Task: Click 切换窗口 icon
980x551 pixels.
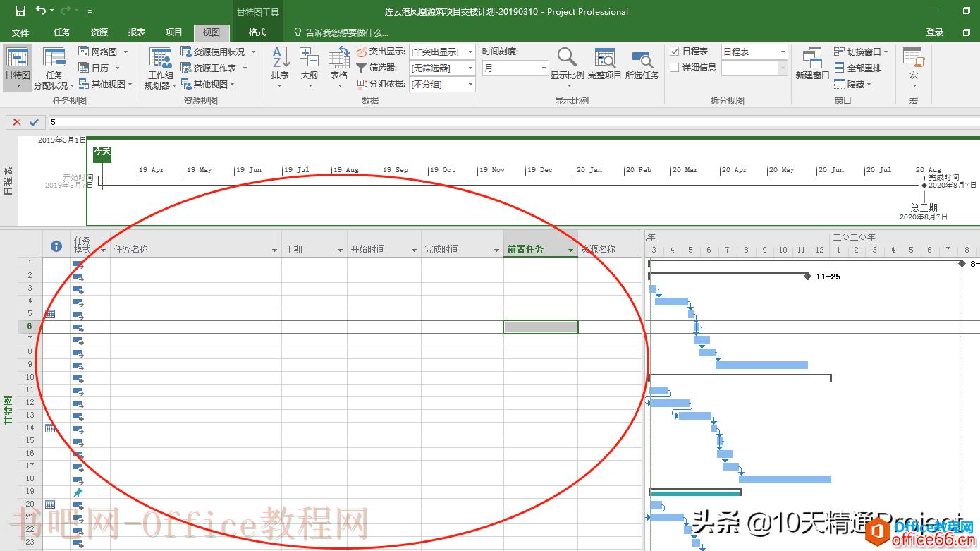Action: [840, 52]
